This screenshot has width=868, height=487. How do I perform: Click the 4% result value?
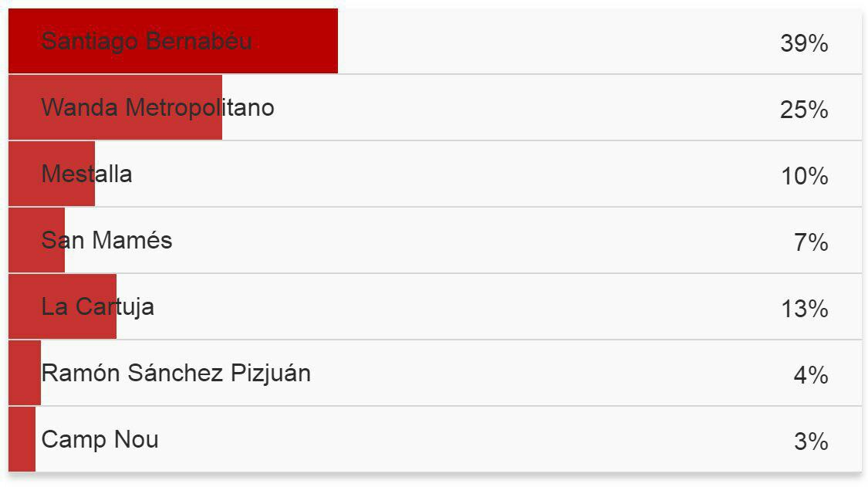click(x=811, y=375)
